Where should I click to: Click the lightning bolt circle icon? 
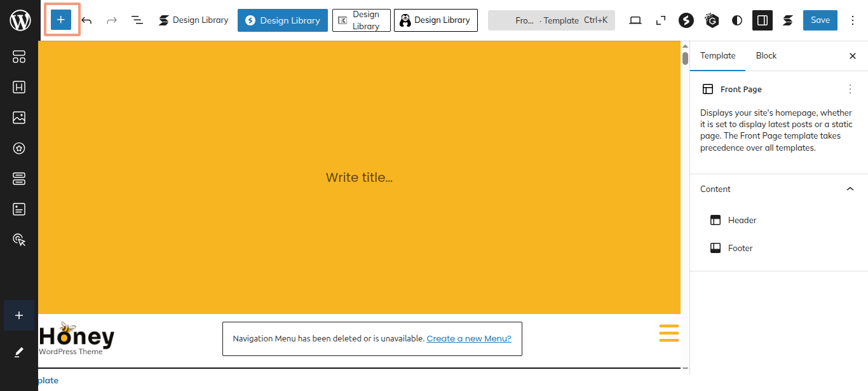pyautogui.click(x=686, y=20)
